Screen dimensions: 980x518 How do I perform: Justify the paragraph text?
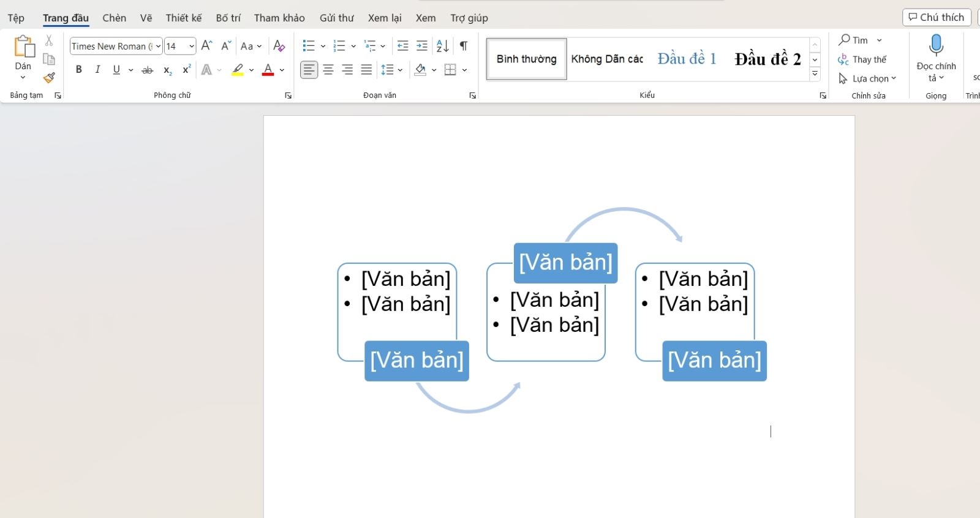pyautogui.click(x=366, y=70)
